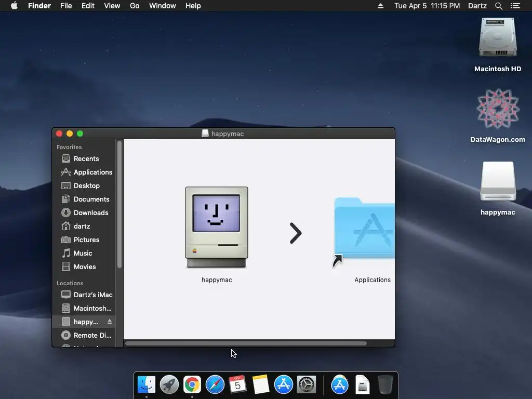This screenshot has height=399, width=532.
Task: Open Recents in the Finder sidebar
Action: coord(86,159)
